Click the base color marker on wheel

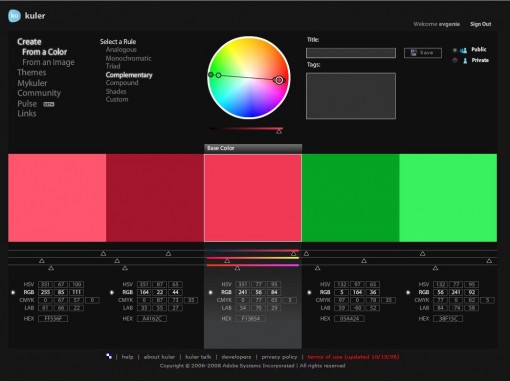(x=279, y=80)
